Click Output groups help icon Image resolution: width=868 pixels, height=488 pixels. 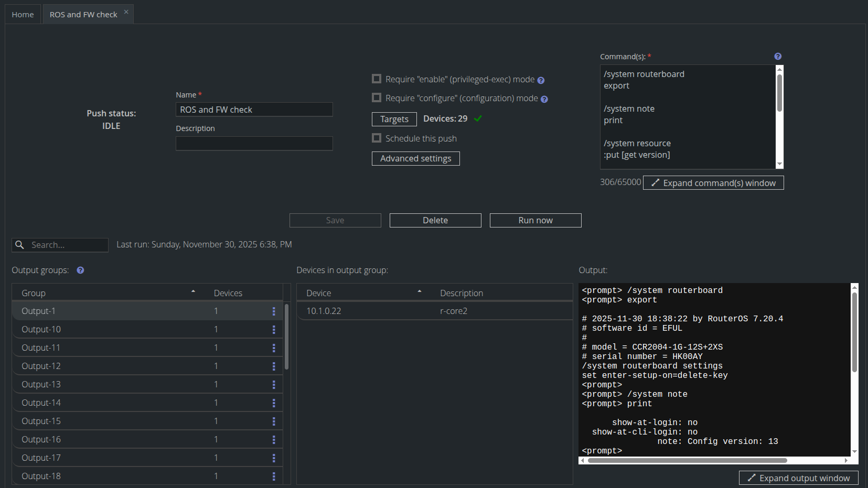click(x=80, y=270)
